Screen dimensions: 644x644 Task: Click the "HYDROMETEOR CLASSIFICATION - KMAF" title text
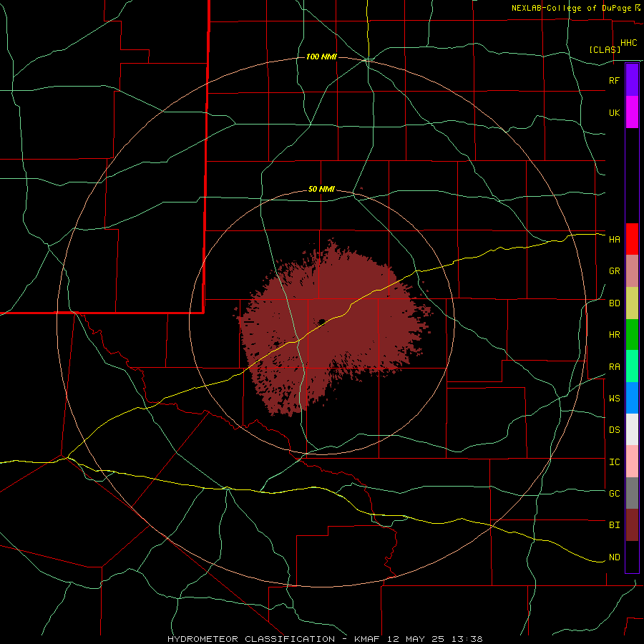[275, 639]
